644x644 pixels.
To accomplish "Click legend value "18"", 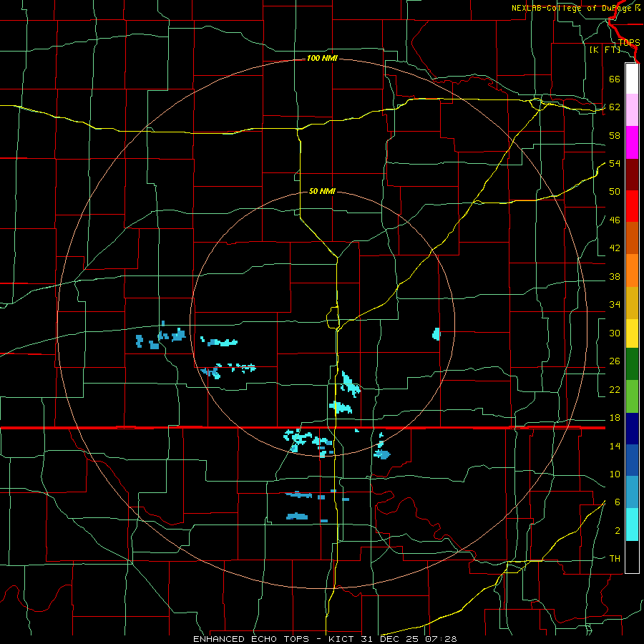I will [615, 418].
